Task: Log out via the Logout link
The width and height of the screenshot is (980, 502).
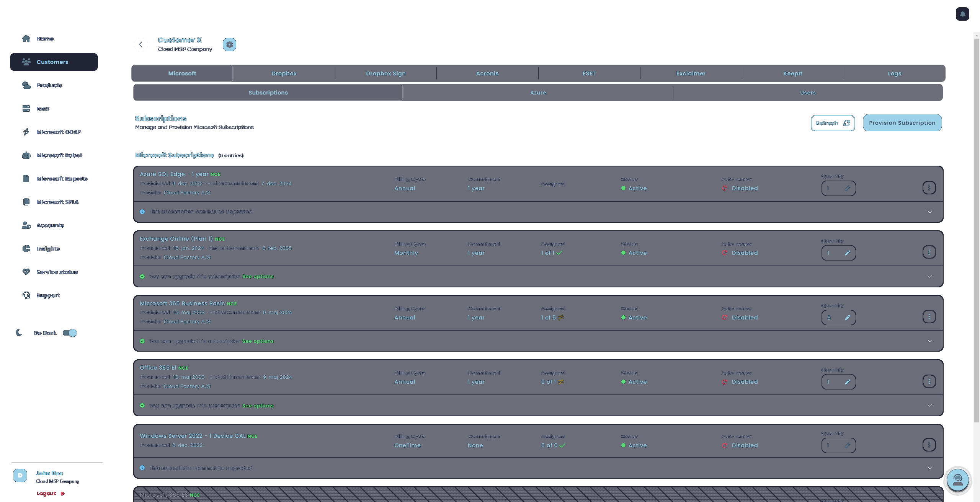Action: (x=51, y=494)
